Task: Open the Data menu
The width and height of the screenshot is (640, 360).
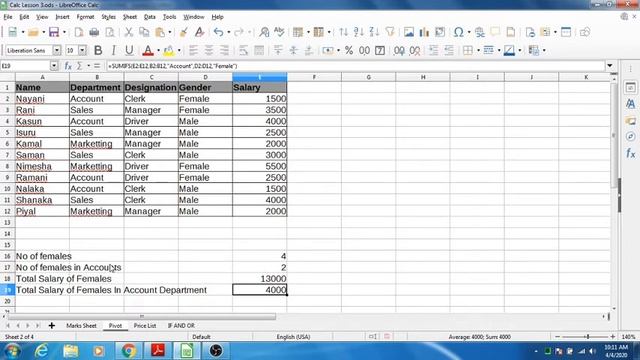Action: pos(150,17)
